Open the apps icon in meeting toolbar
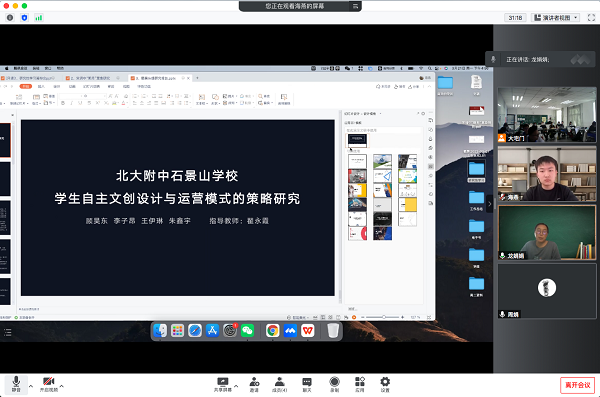This screenshot has width=600, height=397. [360, 384]
